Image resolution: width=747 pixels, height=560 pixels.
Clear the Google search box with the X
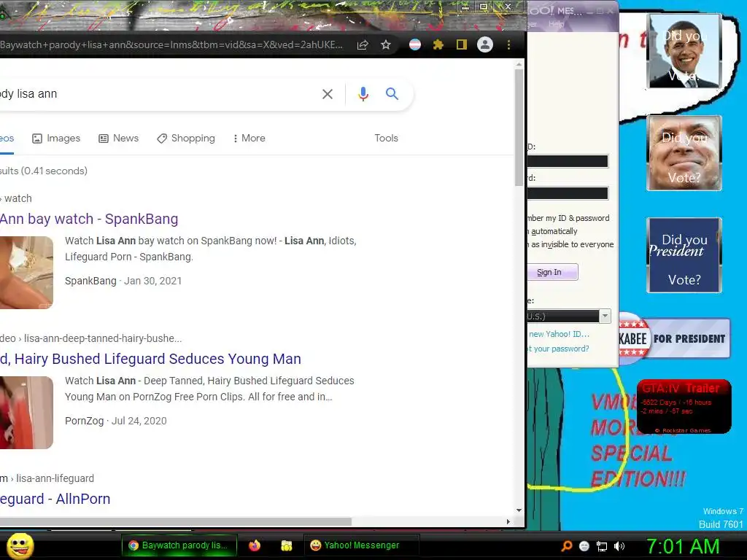[x=328, y=94]
